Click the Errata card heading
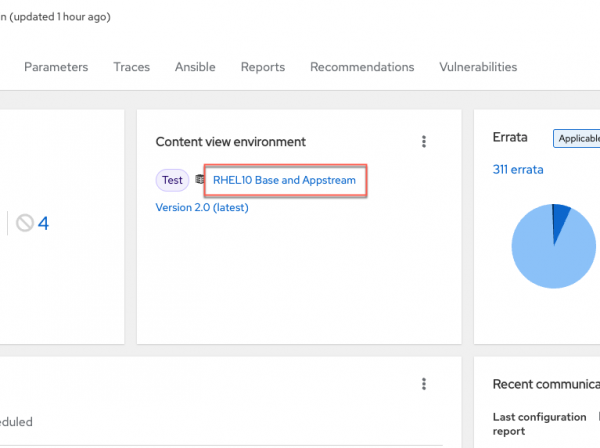This screenshot has width=600, height=448. tap(510, 137)
